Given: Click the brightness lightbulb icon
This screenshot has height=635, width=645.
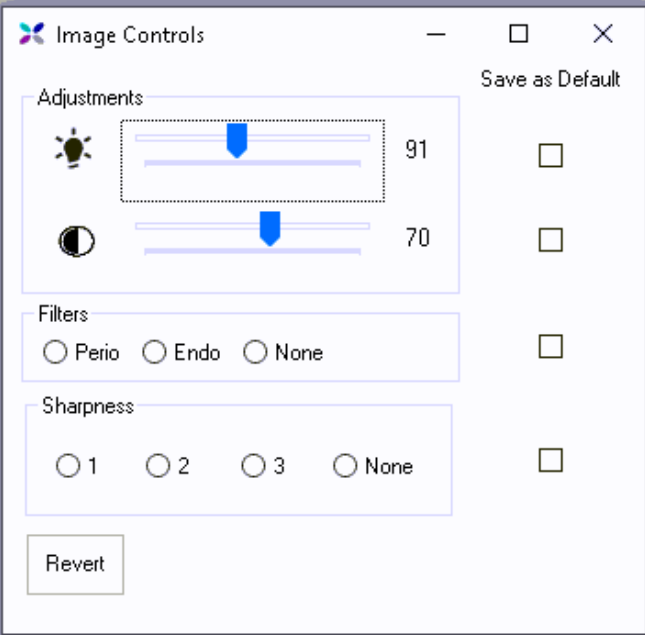Looking at the screenshot, I should pos(73,150).
